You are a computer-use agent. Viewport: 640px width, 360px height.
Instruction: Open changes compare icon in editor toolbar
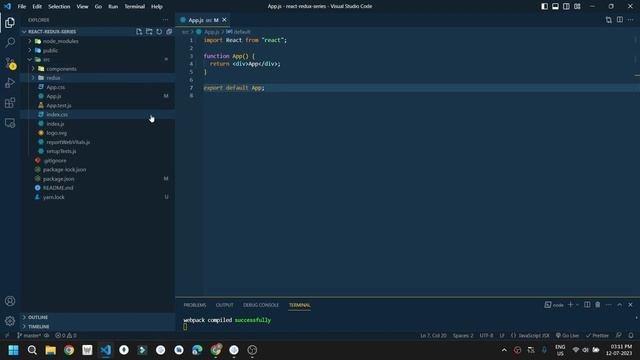pyautogui.click(x=609, y=20)
